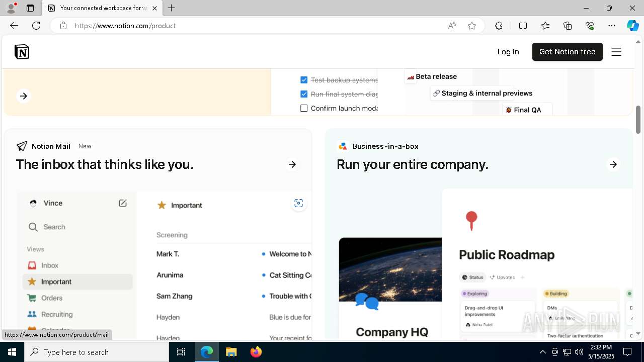Select the Notion browser tab

click(x=103, y=8)
